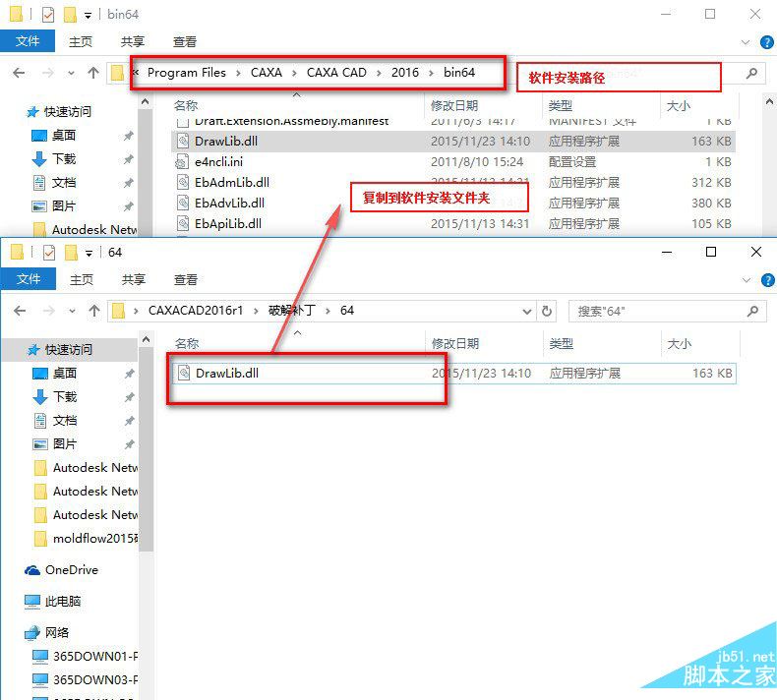
Task: Click the 2016 breadcrumb segment
Action: [x=405, y=73]
